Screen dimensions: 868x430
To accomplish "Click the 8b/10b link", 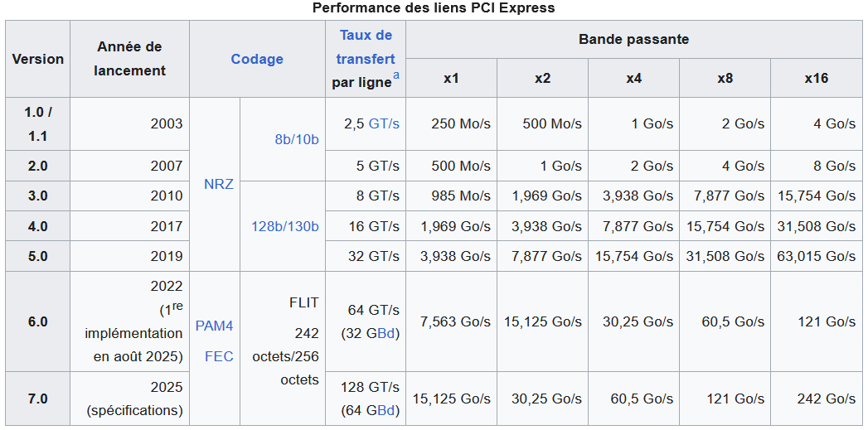I will (x=297, y=139).
